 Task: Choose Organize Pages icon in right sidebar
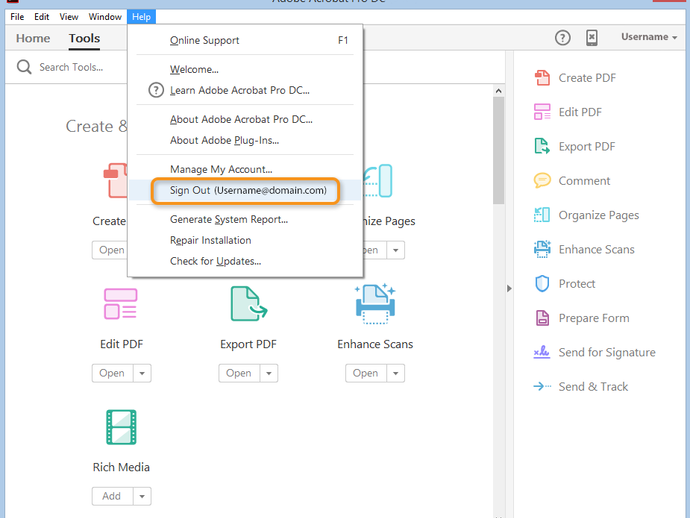(x=542, y=215)
